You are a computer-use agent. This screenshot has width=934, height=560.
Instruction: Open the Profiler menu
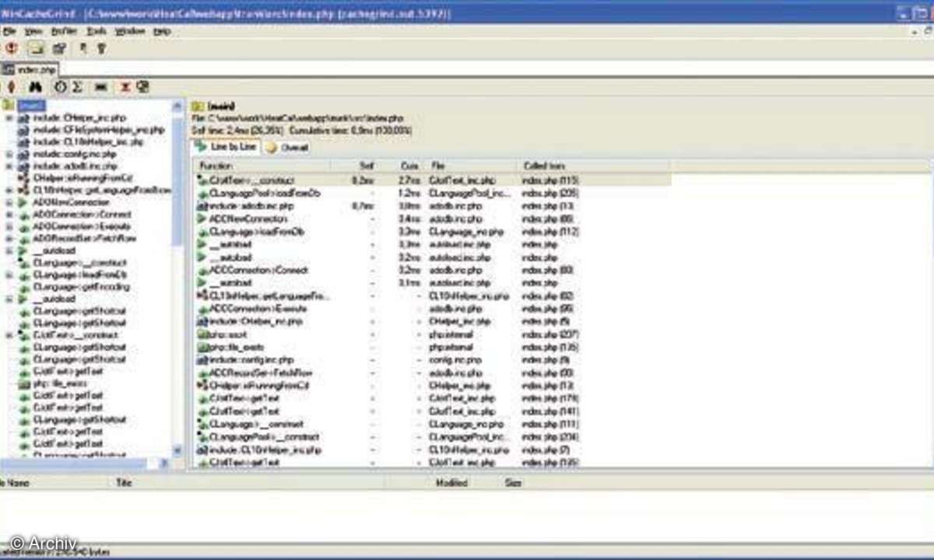(64, 31)
